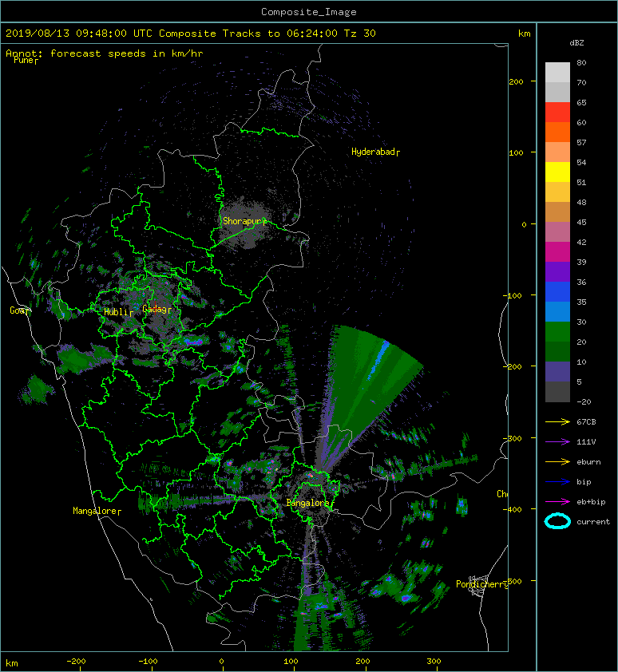Click the cyan current-position ellipse in legend
The height and width of the screenshot is (672, 618).
[x=557, y=521]
